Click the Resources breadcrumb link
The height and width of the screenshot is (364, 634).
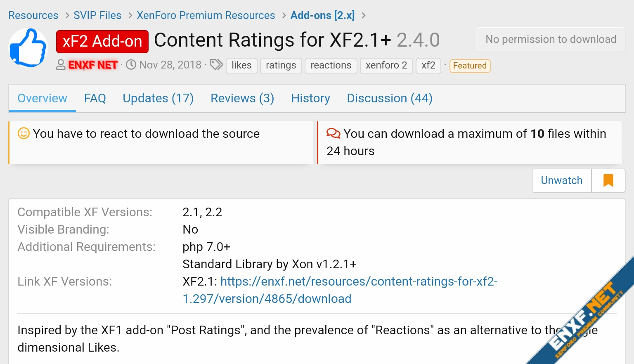pos(33,15)
